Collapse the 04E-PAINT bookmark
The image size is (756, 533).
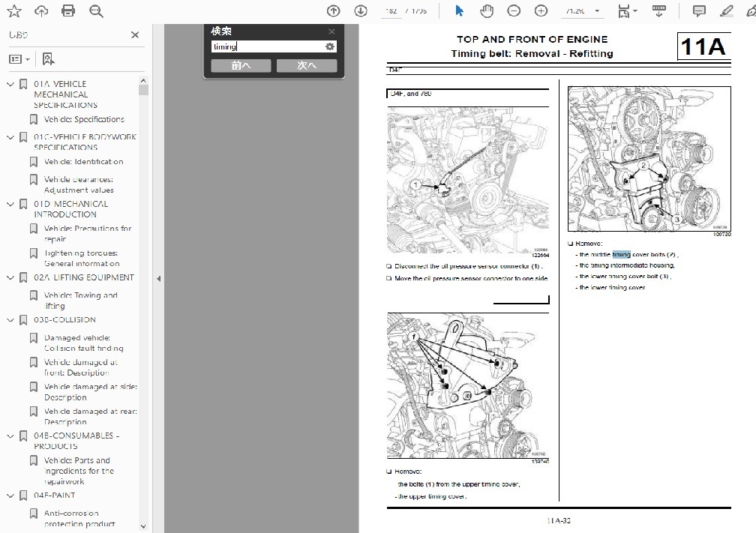click(x=10, y=496)
